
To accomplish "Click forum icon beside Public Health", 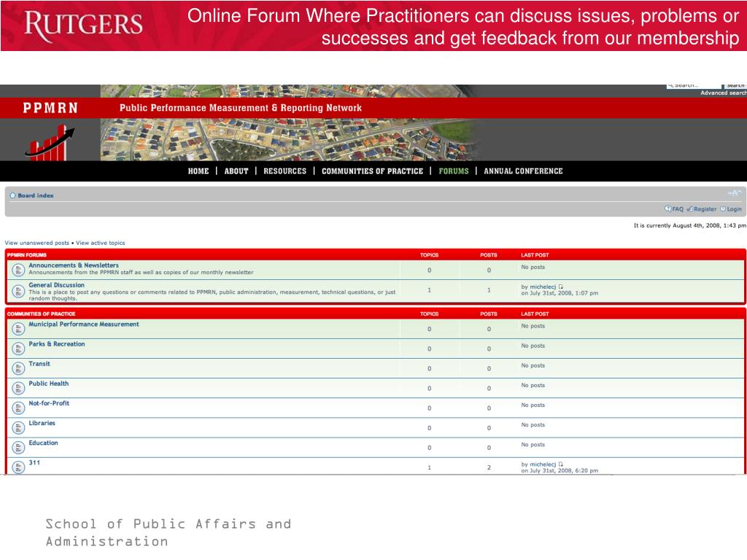I will coord(18,389).
